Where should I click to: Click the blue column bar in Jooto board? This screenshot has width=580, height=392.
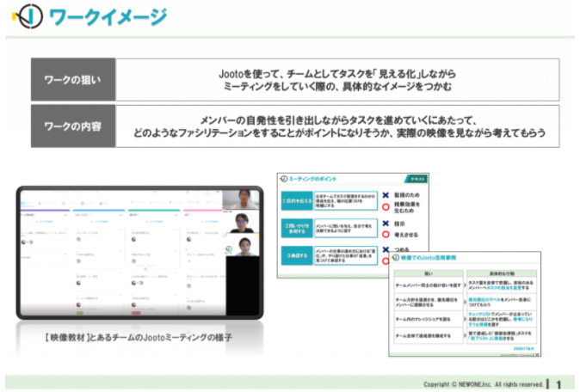coord(99,211)
